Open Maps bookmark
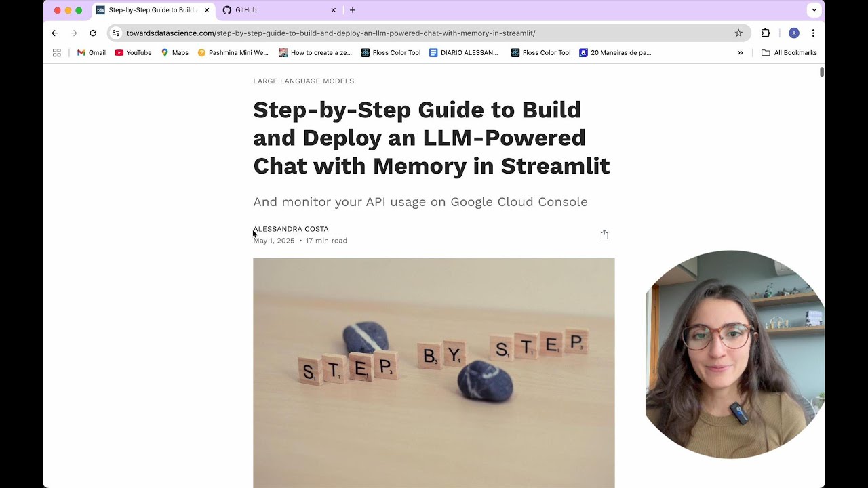Image resolution: width=868 pixels, height=488 pixels. (x=174, y=52)
